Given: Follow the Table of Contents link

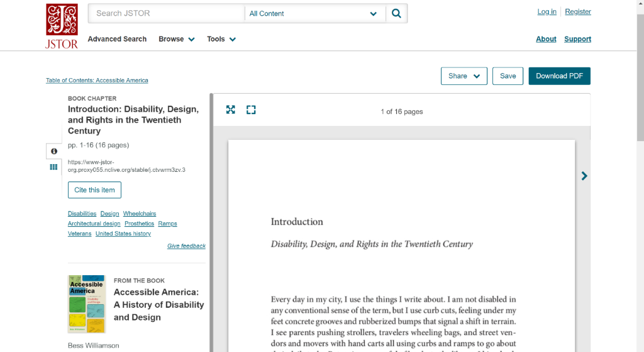Looking at the screenshot, I should (x=97, y=81).
